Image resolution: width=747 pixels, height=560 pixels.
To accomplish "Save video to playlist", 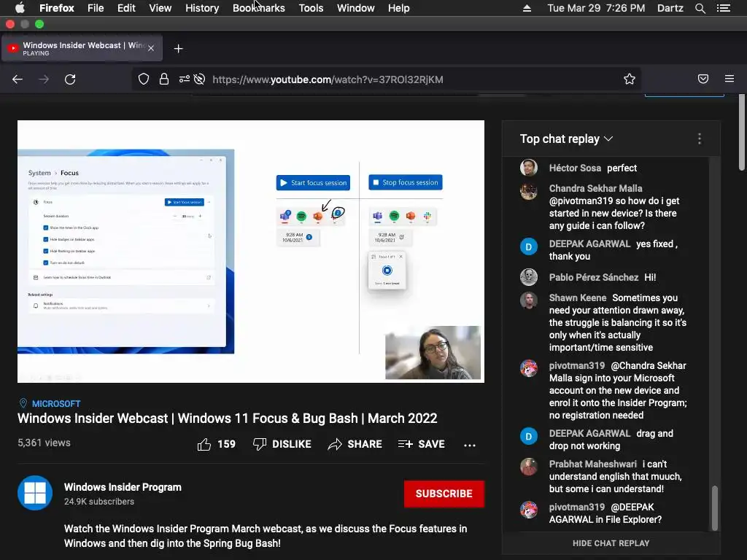I will click(421, 444).
